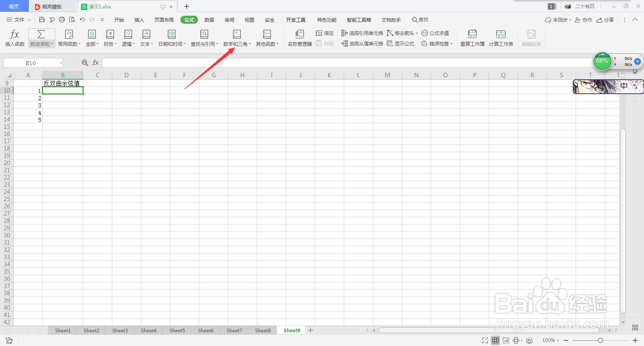The height and width of the screenshot is (346, 644).
Task: Click Calculate Sheet (计算工作表)
Action: coord(501,38)
